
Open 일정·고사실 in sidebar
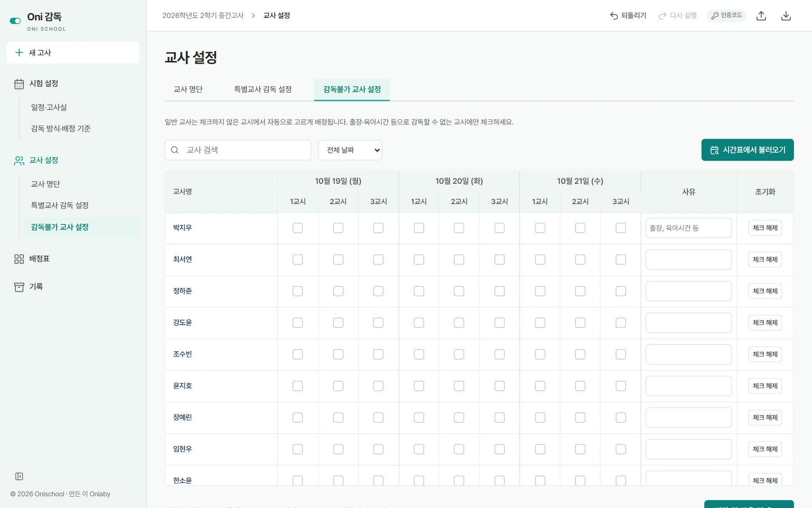pyautogui.click(x=49, y=107)
